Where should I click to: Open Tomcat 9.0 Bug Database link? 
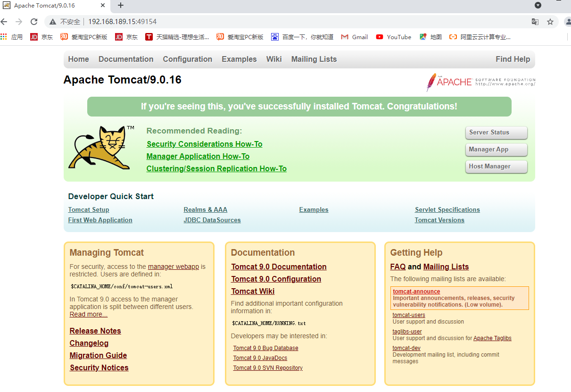pos(266,348)
